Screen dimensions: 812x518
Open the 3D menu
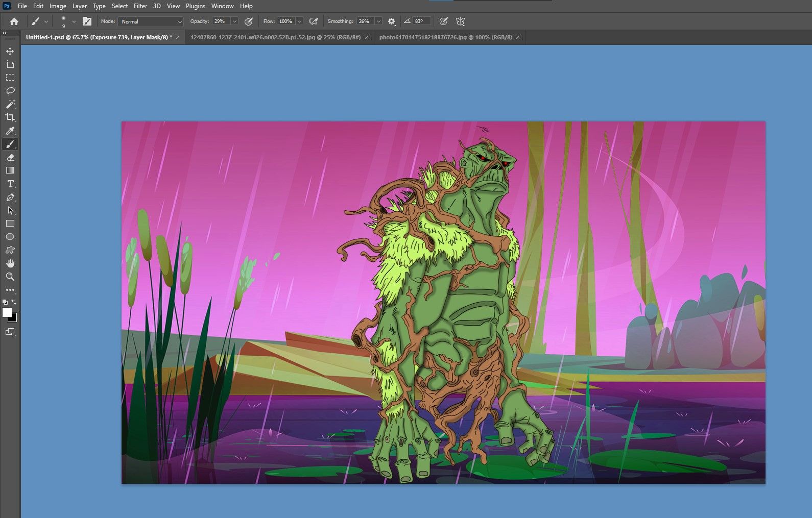pyautogui.click(x=157, y=6)
